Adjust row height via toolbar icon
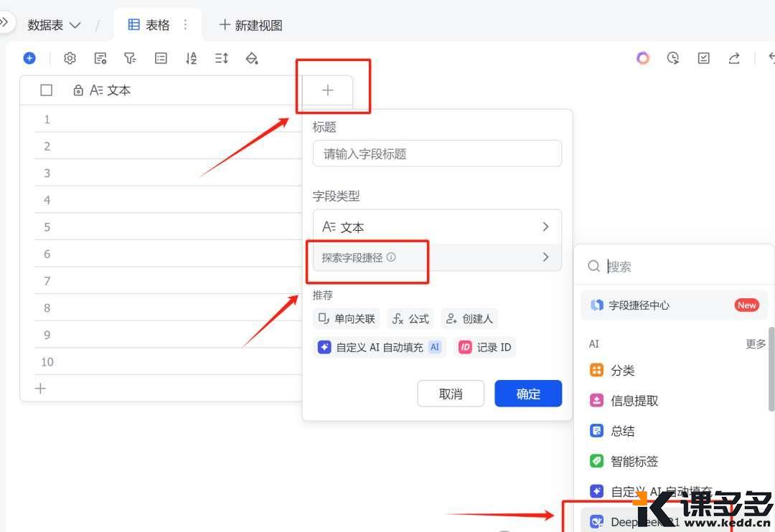Viewport: 775px width, 532px height. 221,58
